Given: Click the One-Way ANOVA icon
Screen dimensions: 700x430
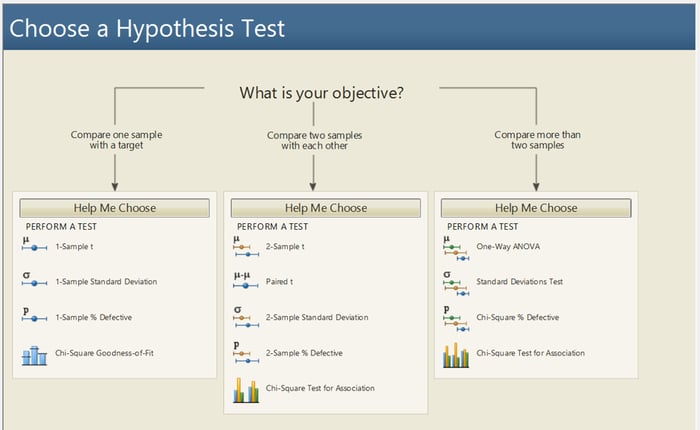Looking at the screenshot, I should 456,246.
